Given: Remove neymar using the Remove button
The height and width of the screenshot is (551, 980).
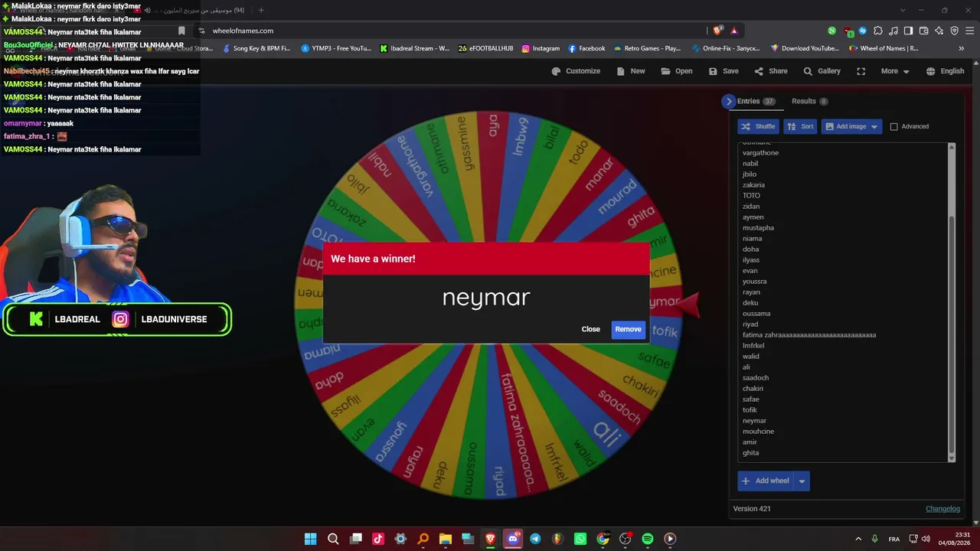Looking at the screenshot, I should click(x=628, y=329).
